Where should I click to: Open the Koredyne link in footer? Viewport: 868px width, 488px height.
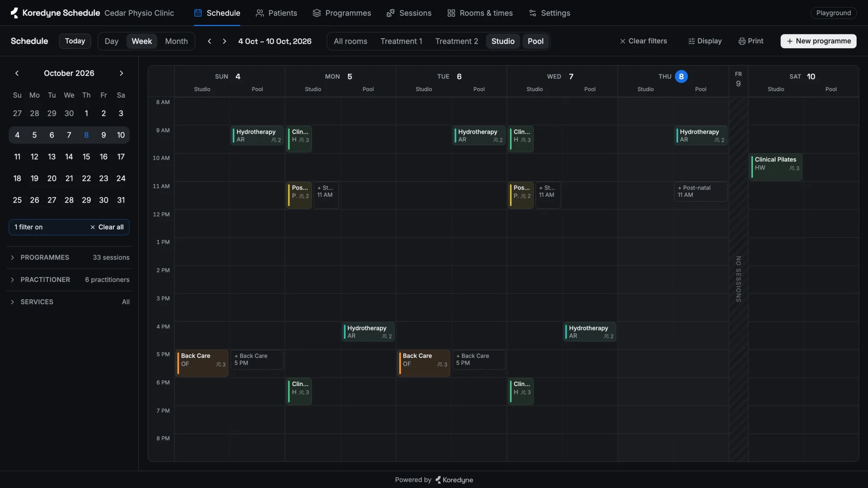click(x=454, y=480)
